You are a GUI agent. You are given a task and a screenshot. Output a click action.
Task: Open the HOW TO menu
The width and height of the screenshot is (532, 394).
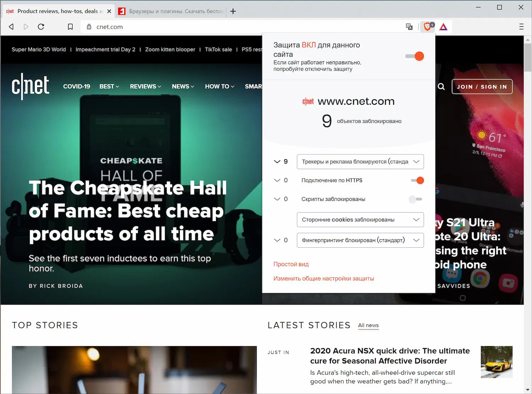click(x=220, y=86)
